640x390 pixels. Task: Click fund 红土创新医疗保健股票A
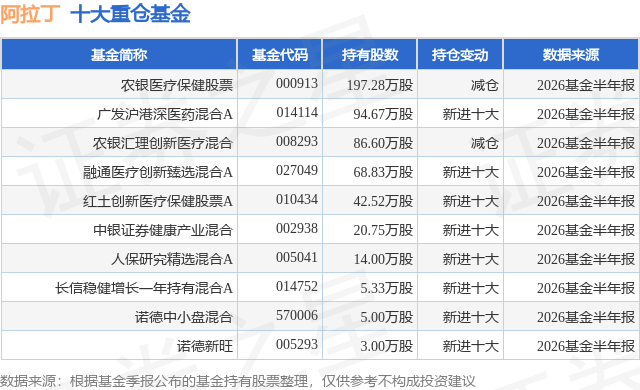coord(158,201)
